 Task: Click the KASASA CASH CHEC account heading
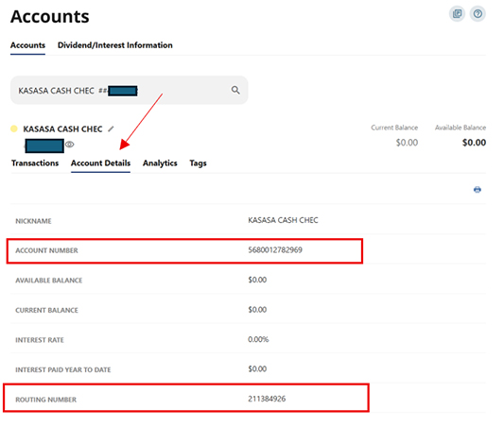[62, 129]
